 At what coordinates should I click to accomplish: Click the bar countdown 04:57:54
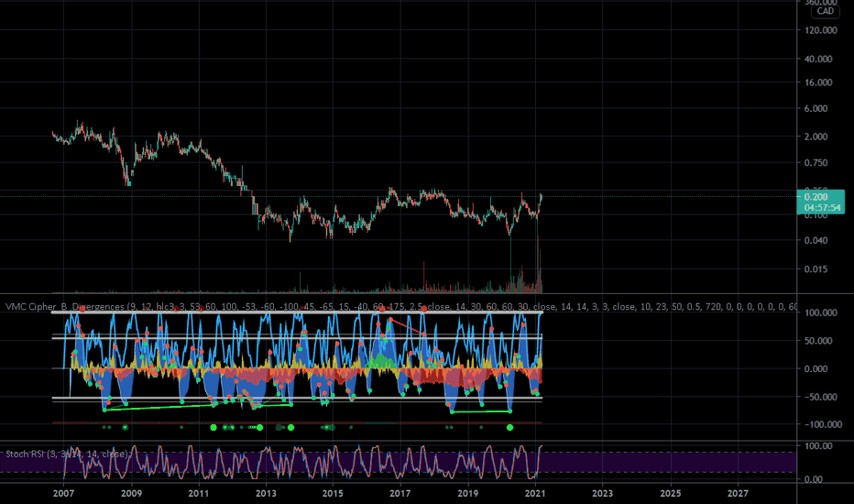coord(822,208)
